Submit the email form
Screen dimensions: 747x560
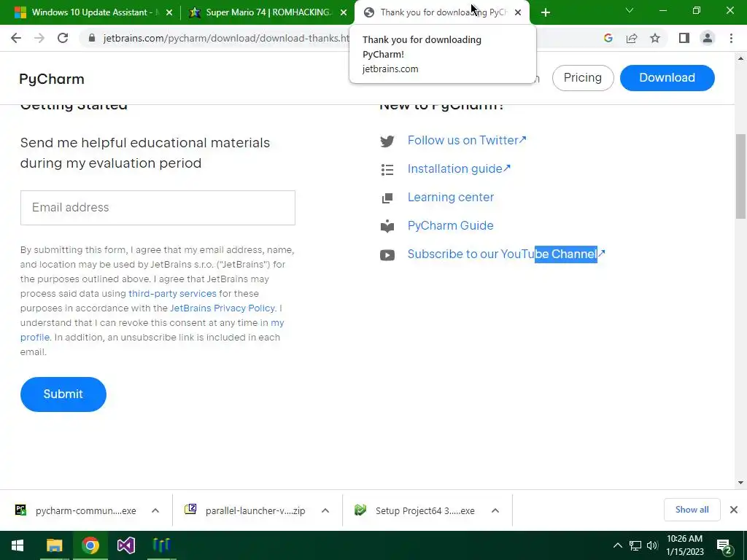pyautogui.click(x=63, y=394)
